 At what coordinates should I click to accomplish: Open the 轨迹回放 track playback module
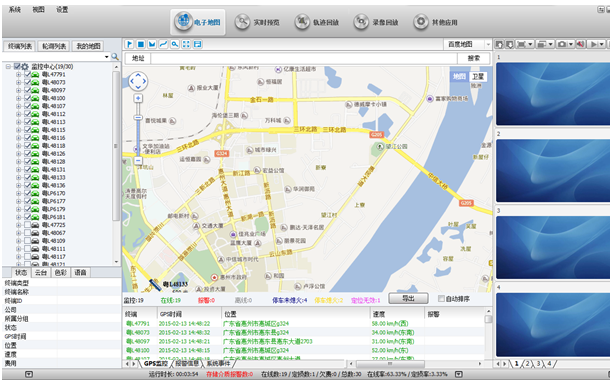316,22
